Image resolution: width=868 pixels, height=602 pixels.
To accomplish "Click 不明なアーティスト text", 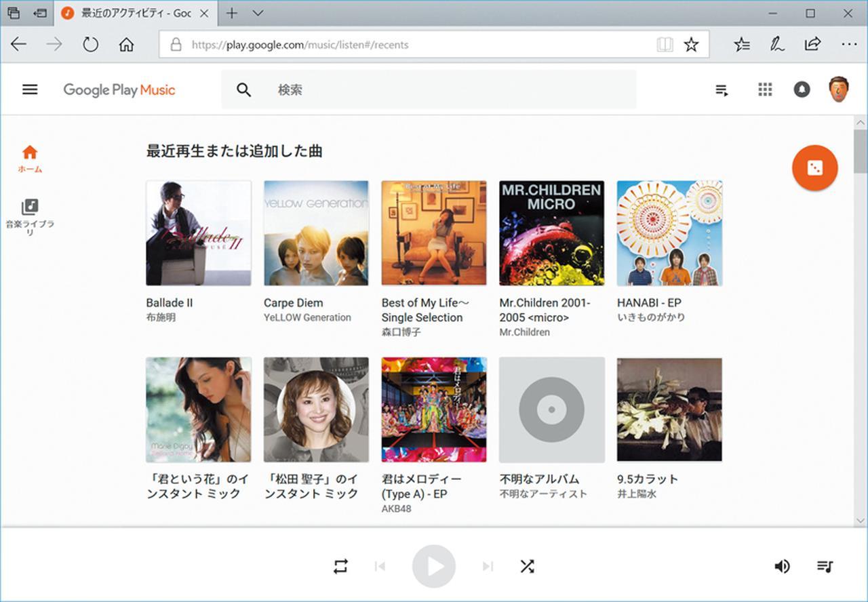I will (x=543, y=494).
